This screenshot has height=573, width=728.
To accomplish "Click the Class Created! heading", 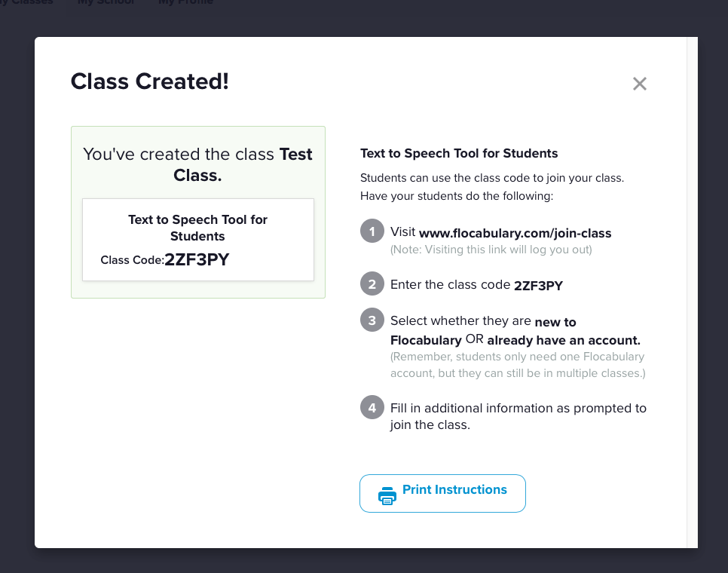I will tap(149, 81).
